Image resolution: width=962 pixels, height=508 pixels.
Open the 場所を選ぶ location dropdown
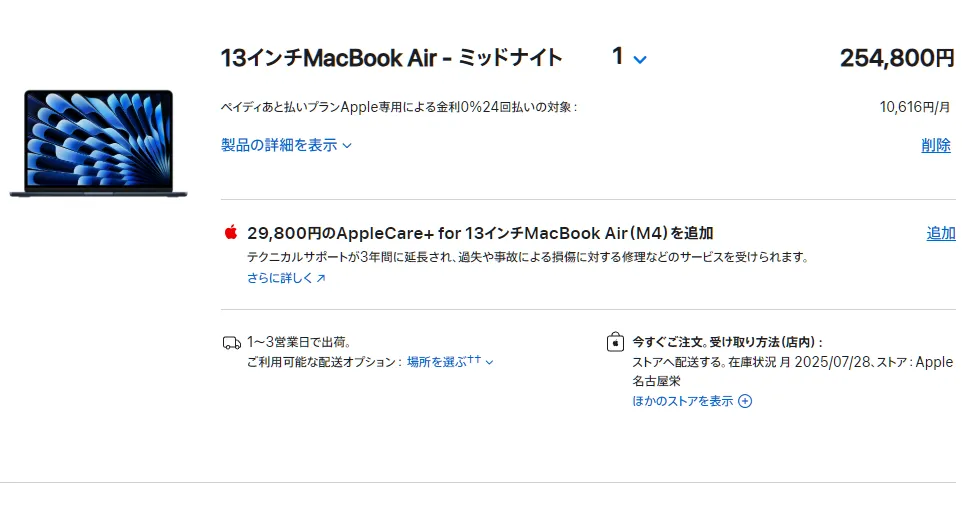tap(449, 362)
